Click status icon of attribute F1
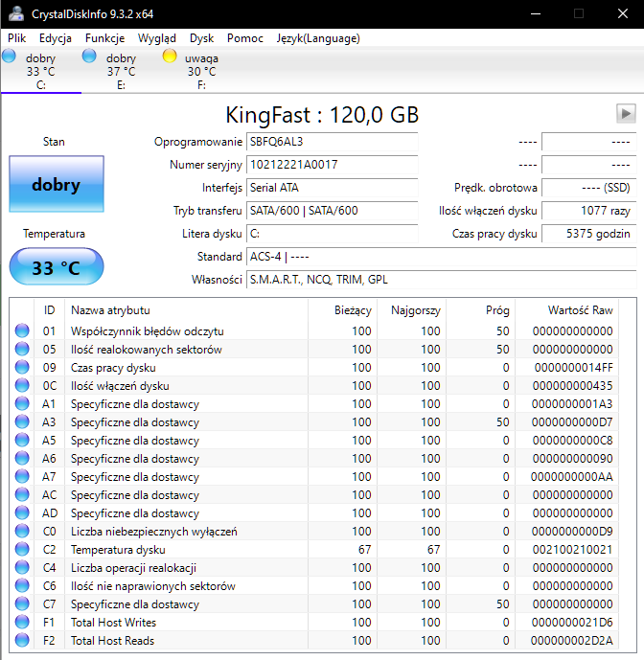Viewport: 644px width, 660px height. point(22,622)
